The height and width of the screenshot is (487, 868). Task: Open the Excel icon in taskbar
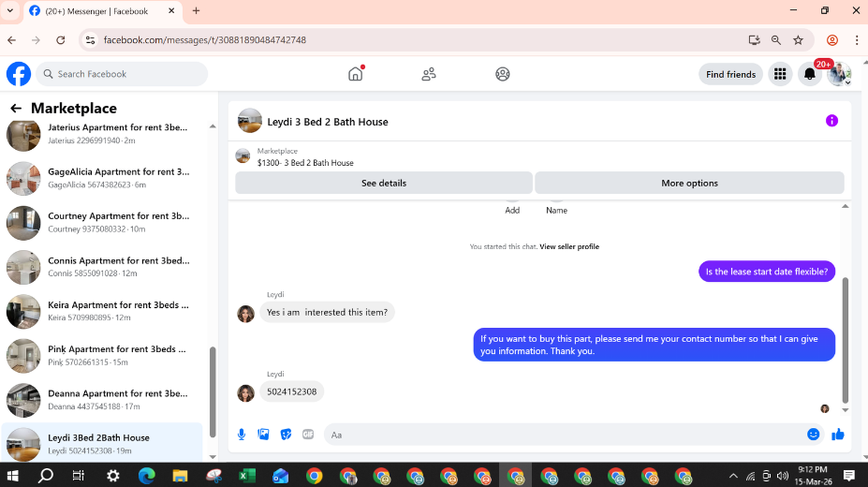(x=247, y=476)
